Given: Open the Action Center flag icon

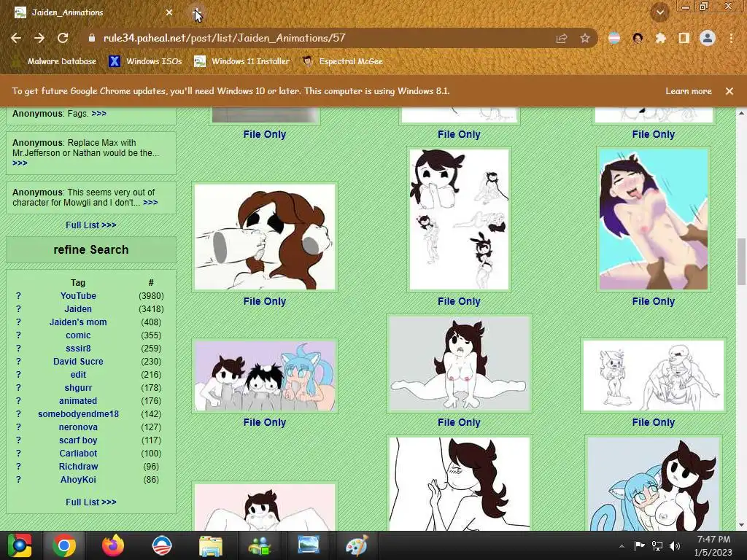Looking at the screenshot, I should (x=639, y=545).
